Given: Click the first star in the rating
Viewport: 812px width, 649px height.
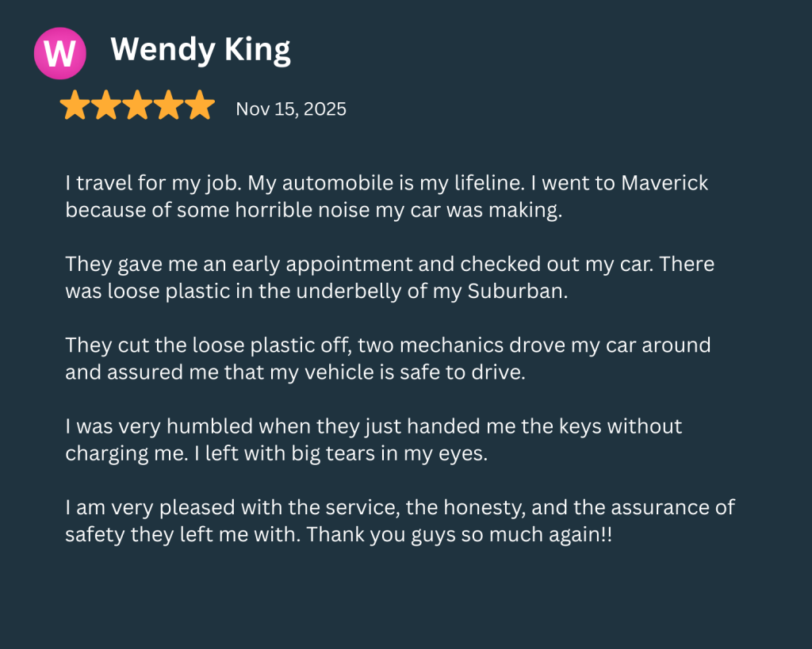Looking at the screenshot, I should 75,105.
